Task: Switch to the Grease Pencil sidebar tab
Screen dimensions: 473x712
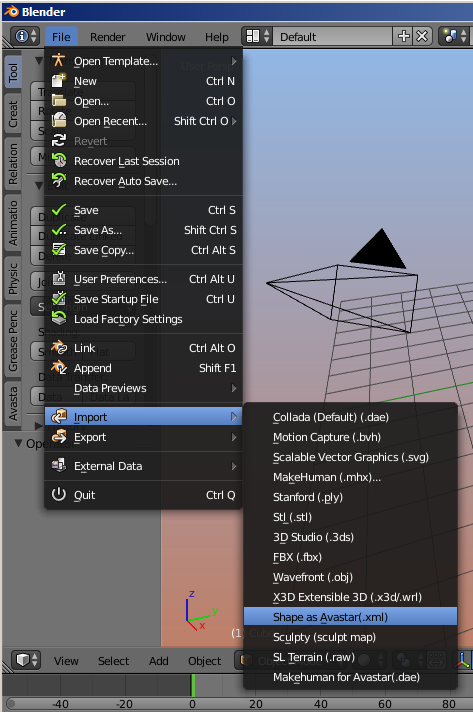Action: (x=13, y=341)
